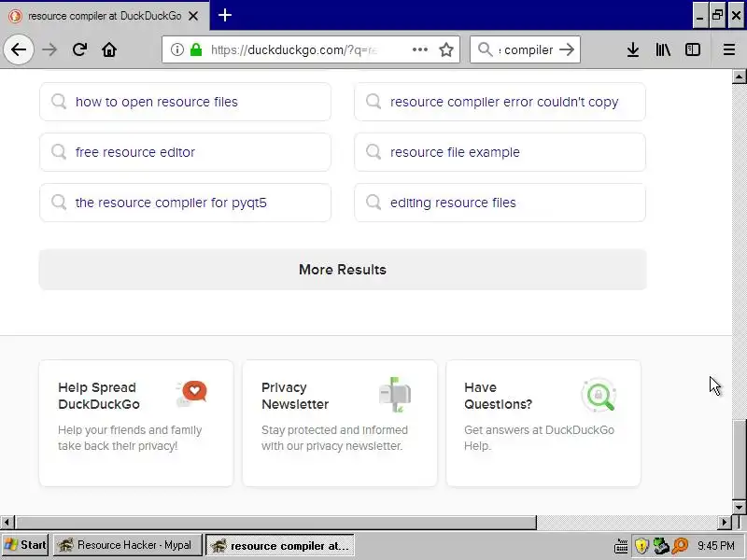Open the hamburger application menu
The image size is (747, 560).
729,49
